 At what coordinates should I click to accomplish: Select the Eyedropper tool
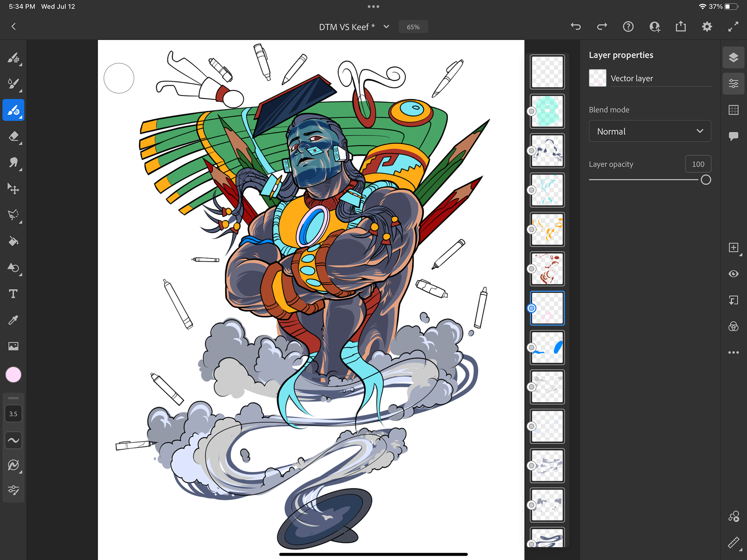(x=13, y=320)
